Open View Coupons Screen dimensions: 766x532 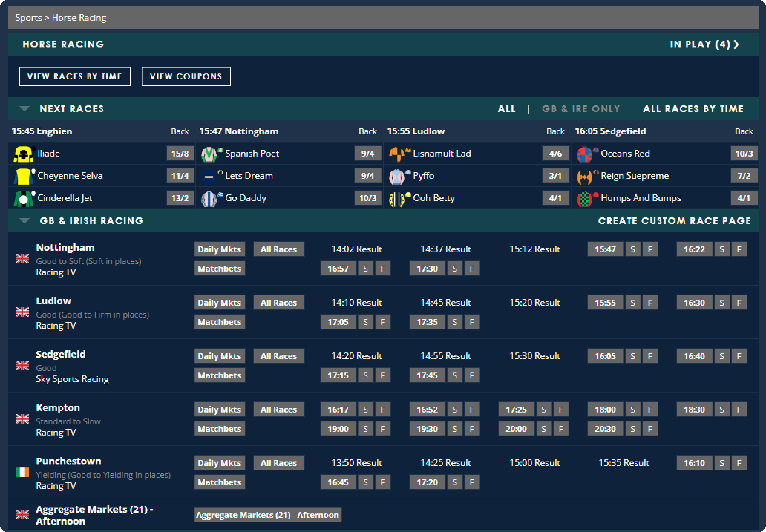click(x=186, y=76)
